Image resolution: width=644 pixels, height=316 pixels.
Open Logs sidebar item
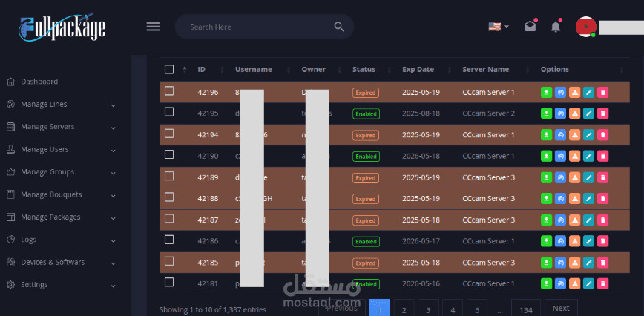28,240
